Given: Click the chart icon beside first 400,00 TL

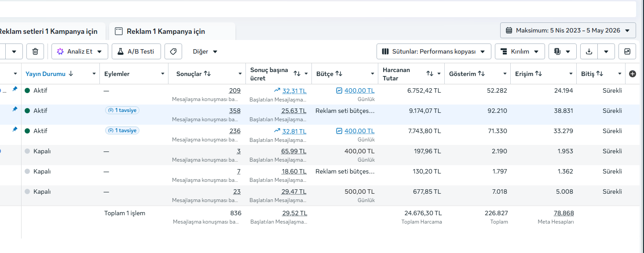Looking at the screenshot, I should click(339, 90).
